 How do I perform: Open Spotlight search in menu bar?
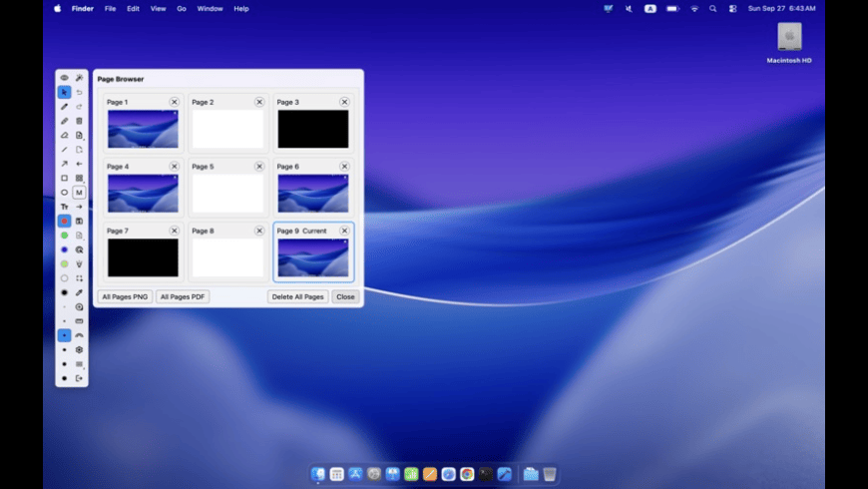click(713, 9)
